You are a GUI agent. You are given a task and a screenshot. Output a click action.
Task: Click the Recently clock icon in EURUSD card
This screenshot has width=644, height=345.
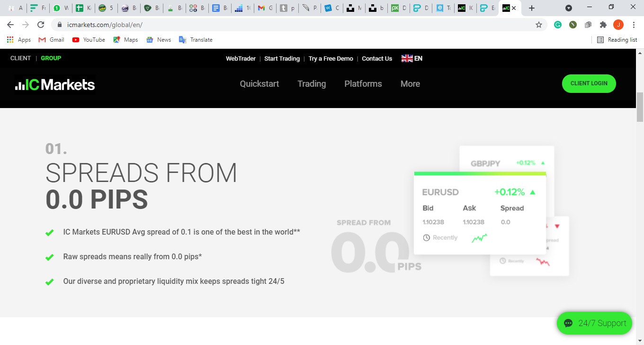point(426,237)
